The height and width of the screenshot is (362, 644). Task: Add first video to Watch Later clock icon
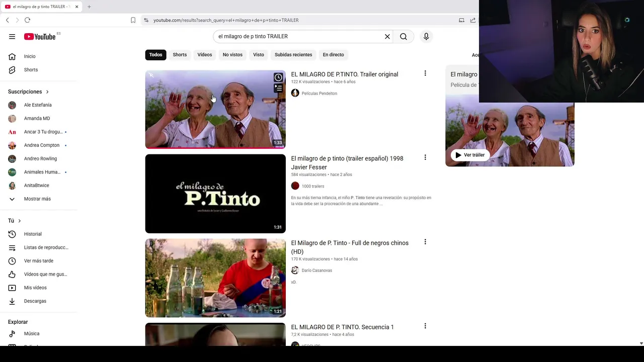coord(278,77)
